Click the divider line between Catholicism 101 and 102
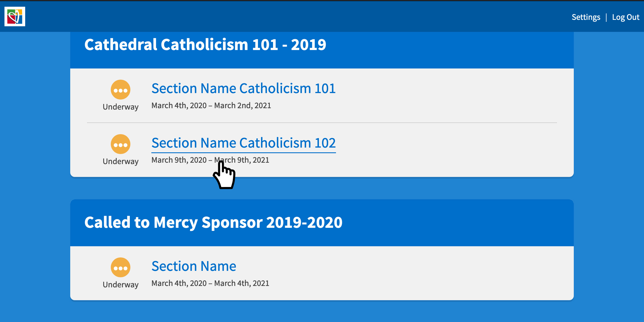Viewport: 644px width, 322px height. click(322, 123)
